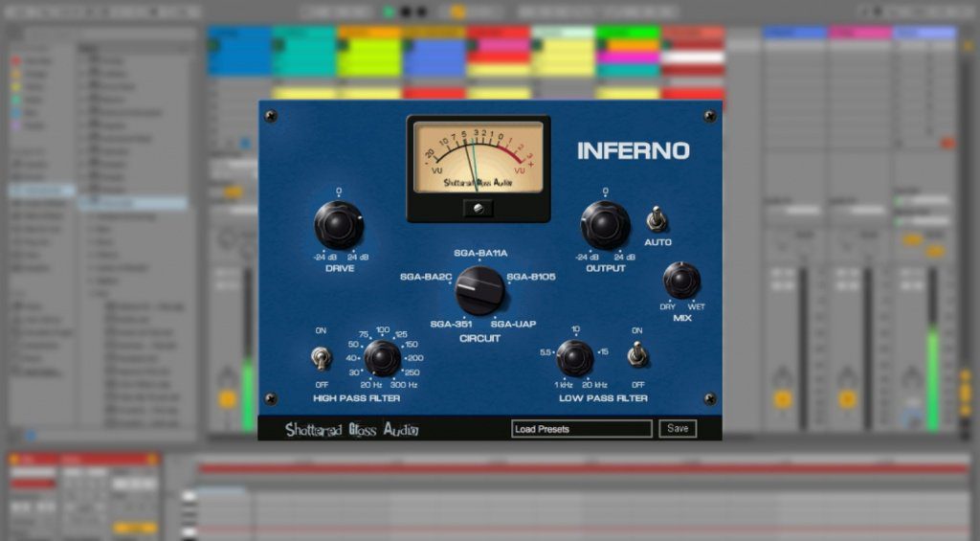Click the Mix dry/wet knob

[681, 281]
